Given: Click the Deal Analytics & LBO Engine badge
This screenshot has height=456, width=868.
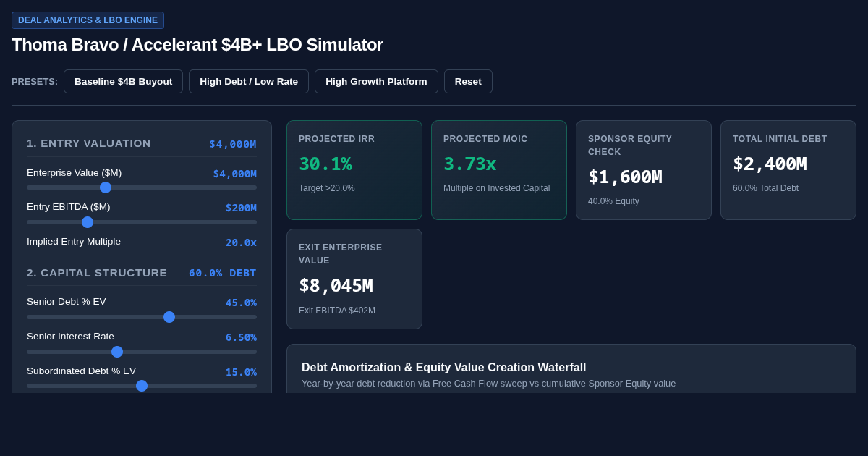Looking at the screenshot, I should point(88,20).
